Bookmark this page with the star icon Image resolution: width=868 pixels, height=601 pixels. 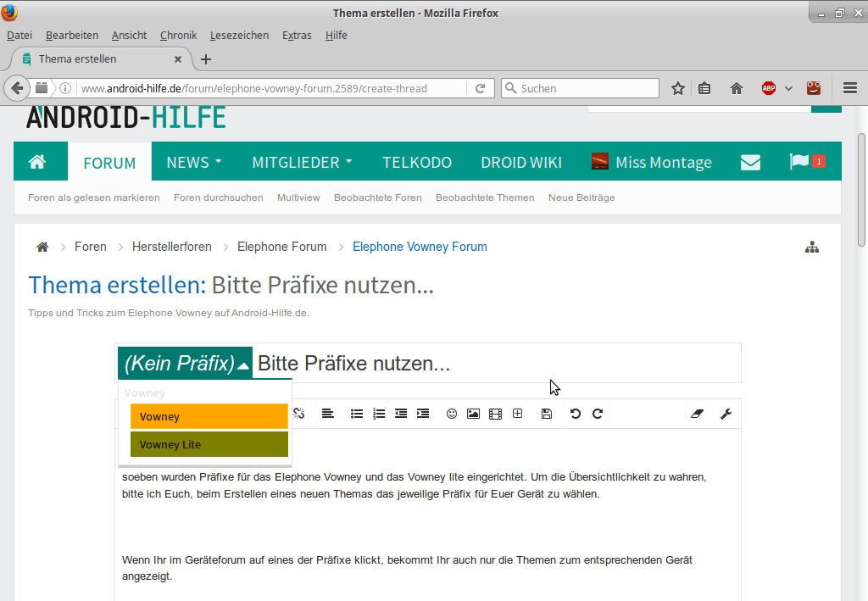coord(678,88)
